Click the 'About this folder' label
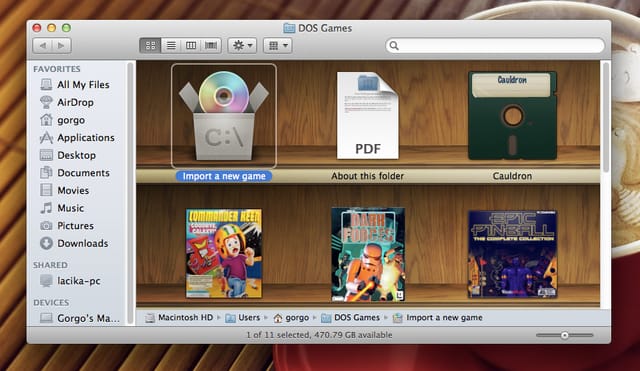This screenshot has width=640, height=371. click(367, 176)
